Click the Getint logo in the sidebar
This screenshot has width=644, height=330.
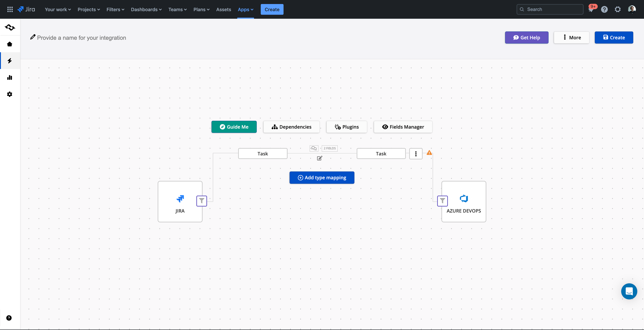(x=10, y=27)
